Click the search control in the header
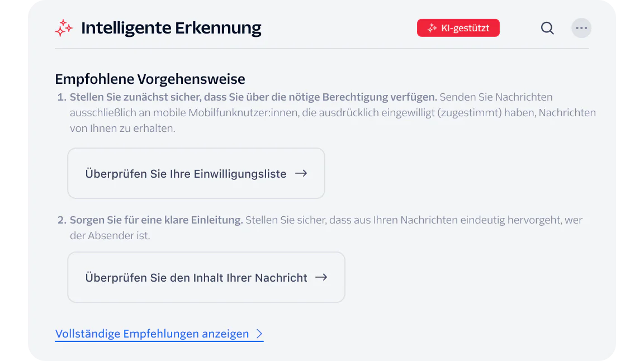Viewport: 644px width, 361px height. coord(547,28)
